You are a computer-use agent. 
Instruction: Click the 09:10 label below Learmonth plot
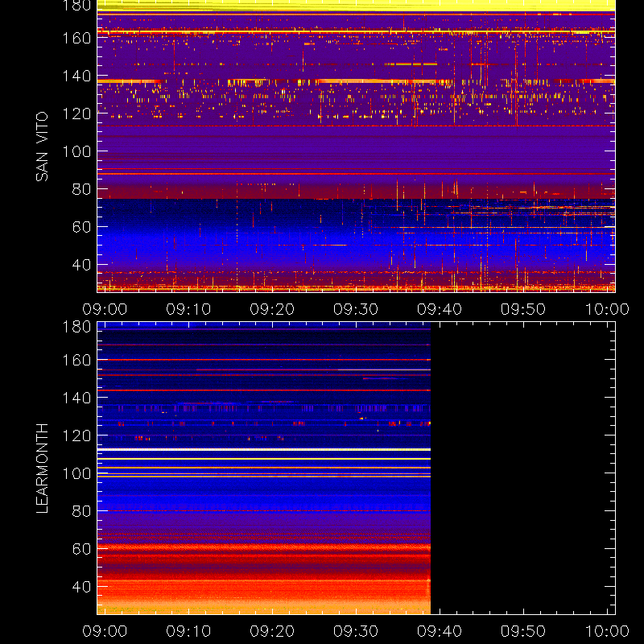point(188,631)
